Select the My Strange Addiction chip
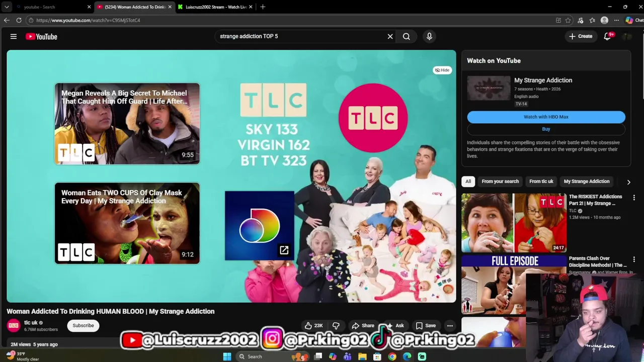This screenshot has width=644, height=362. pyautogui.click(x=586, y=182)
